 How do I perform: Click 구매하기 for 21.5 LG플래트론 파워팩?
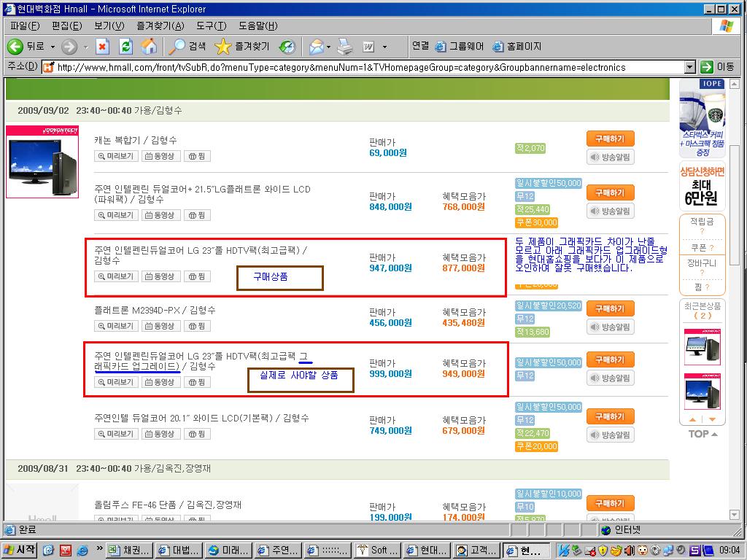coord(611,192)
